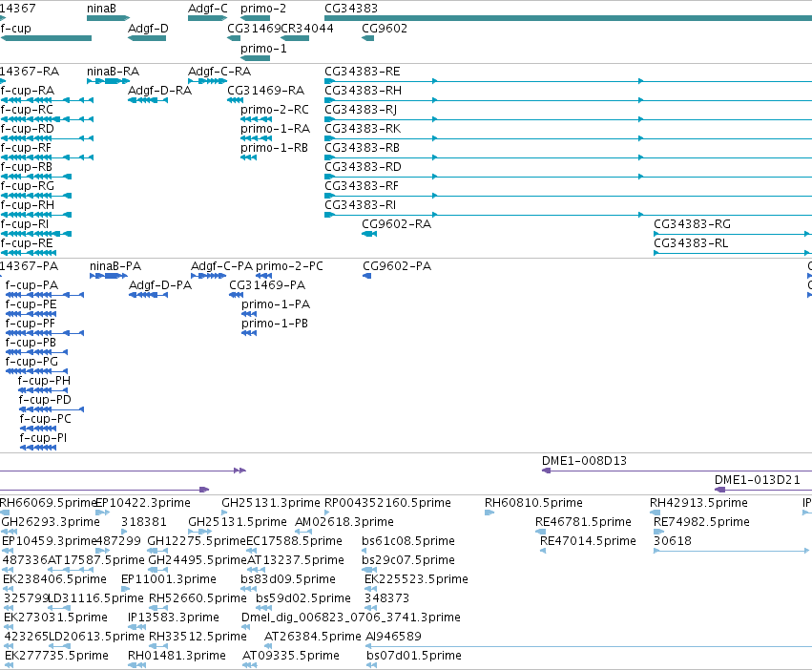
Task: Click EST RH66069.5prime
Action: (x=48, y=503)
